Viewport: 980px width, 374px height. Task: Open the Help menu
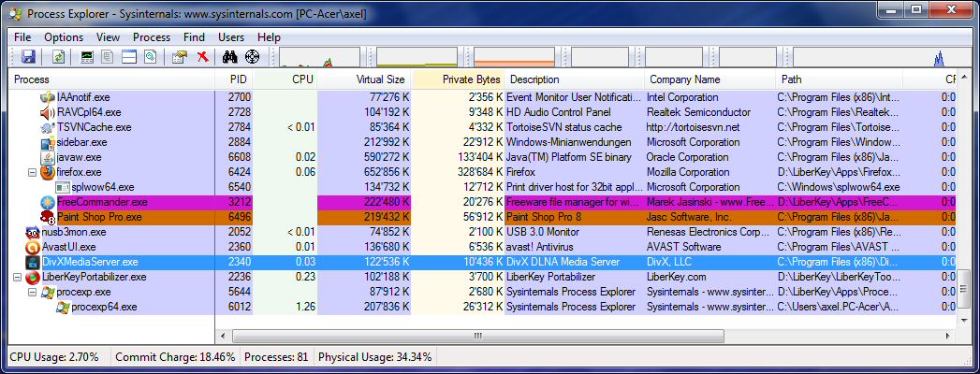[270, 37]
